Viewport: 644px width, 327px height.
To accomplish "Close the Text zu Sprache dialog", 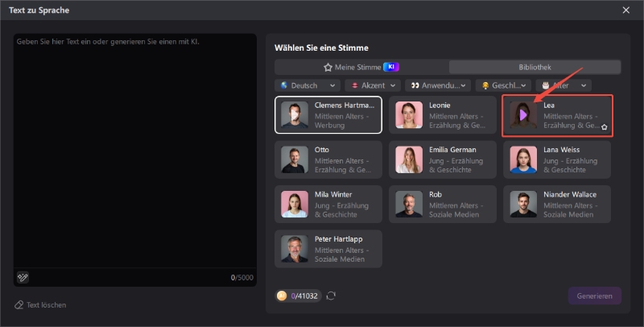I will point(626,10).
